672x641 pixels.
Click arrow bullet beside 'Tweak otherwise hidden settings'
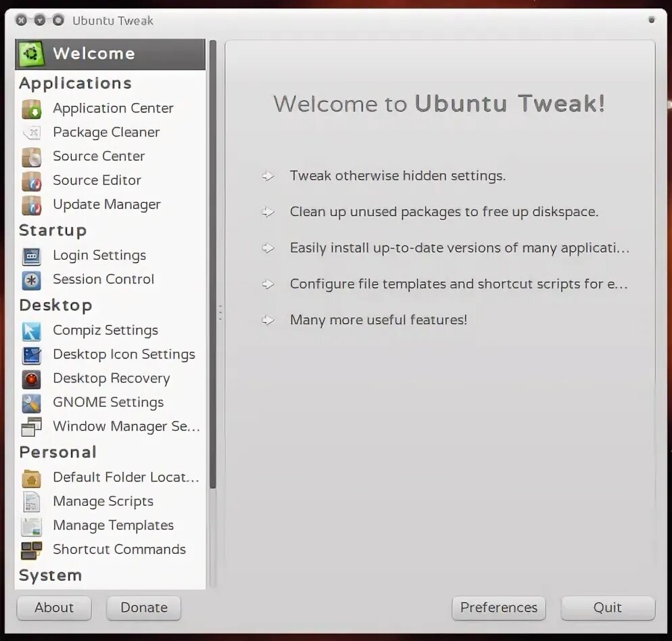point(268,176)
